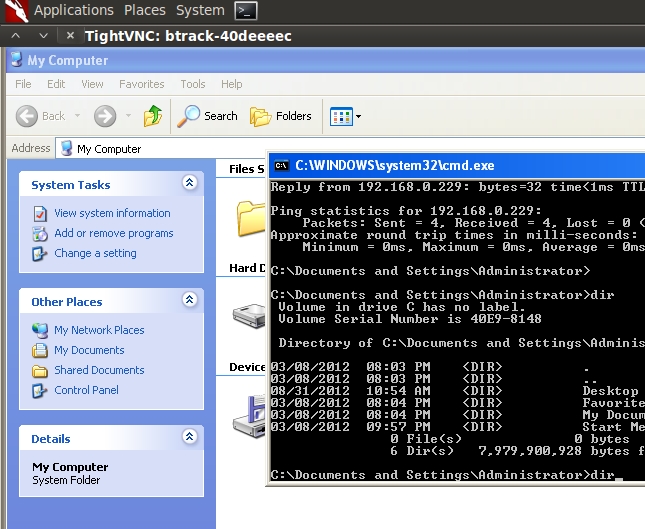Click the down chevron in TightVNC title bar
The width and height of the screenshot is (645, 529).
43,36
